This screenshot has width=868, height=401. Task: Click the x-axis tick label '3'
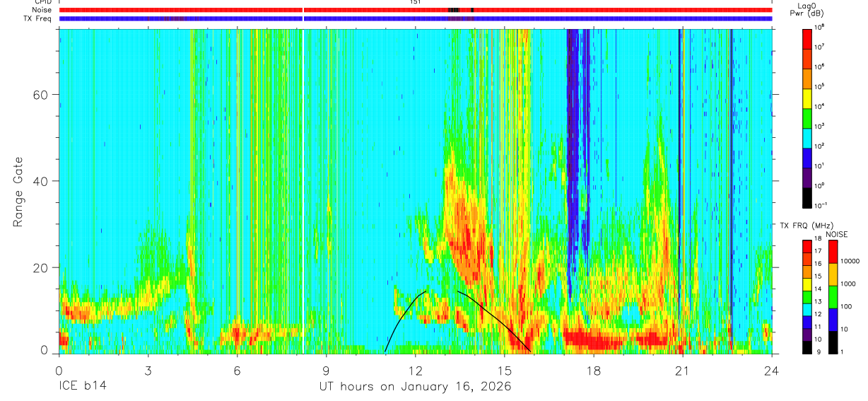point(148,370)
